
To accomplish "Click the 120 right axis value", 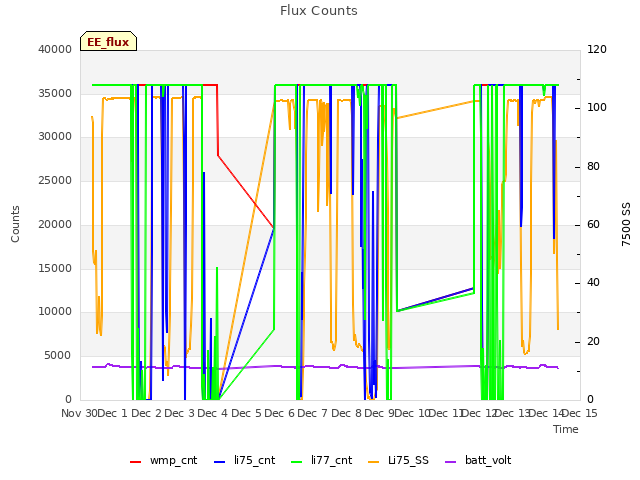I will pos(597,49).
